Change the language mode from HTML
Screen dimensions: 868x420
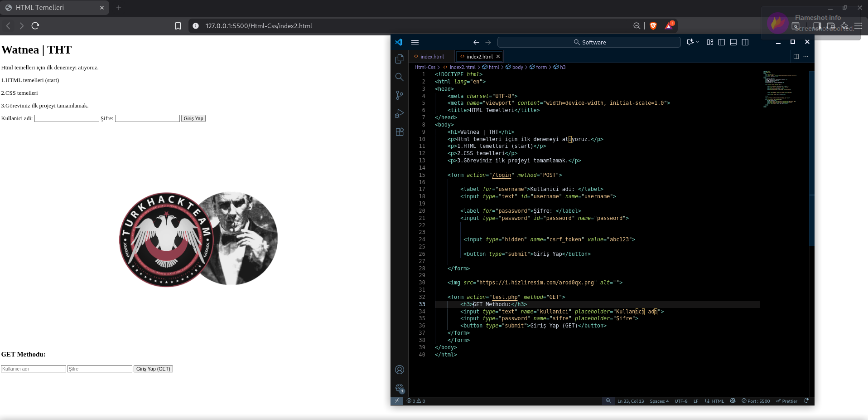tap(718, 401)
